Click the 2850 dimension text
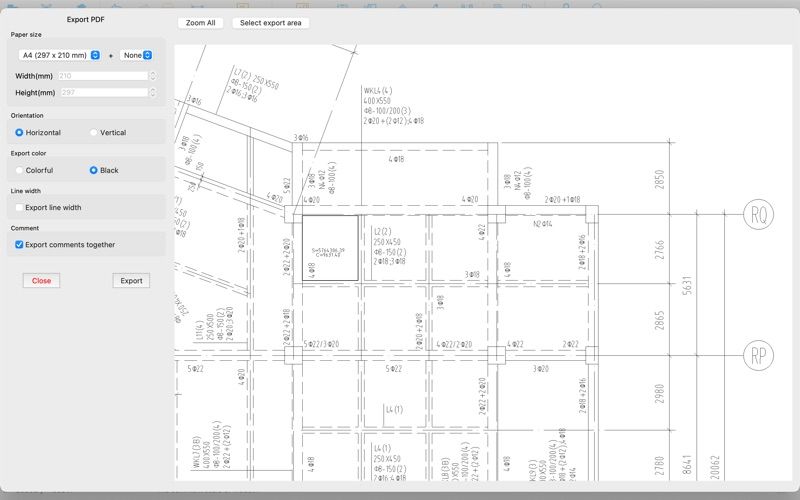The width and height of the screenshot is (800, 500). click(659, 180)
